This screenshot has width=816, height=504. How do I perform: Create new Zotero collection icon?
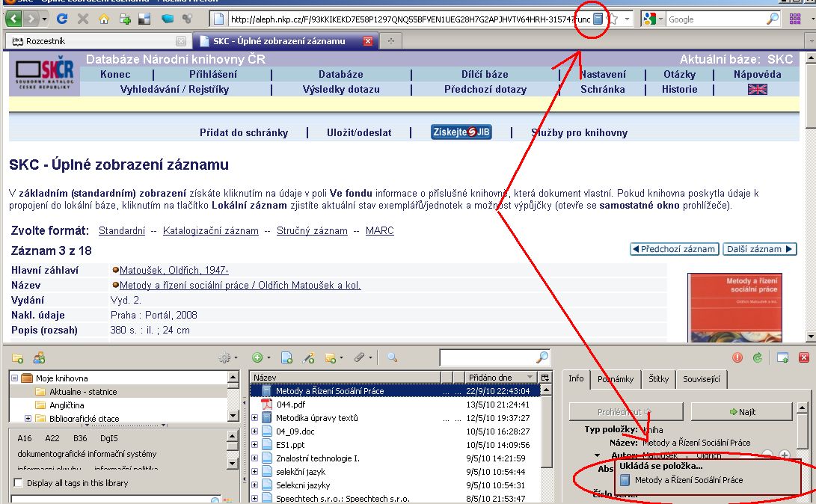(17, 358)
